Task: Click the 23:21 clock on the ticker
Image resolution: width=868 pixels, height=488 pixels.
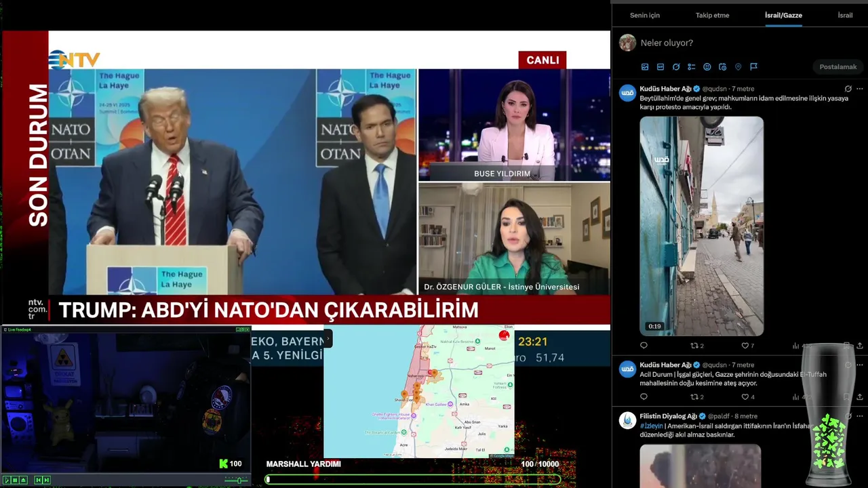Action: click(x=532, y=342)
